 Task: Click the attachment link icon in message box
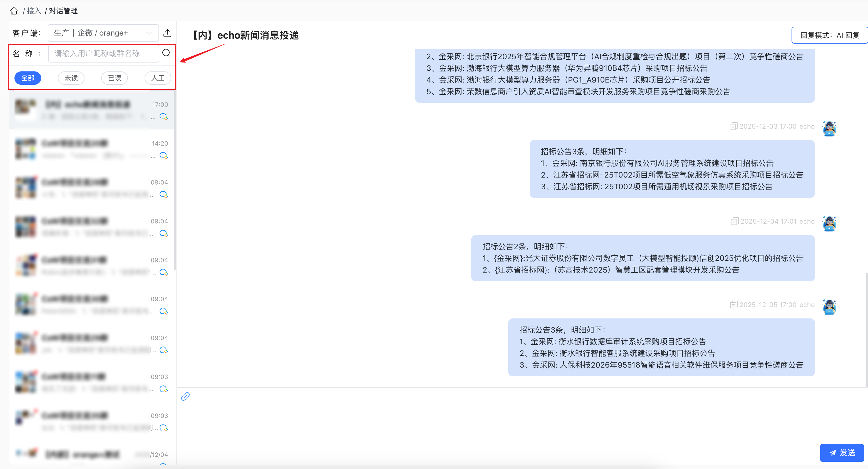pos(185,396)
